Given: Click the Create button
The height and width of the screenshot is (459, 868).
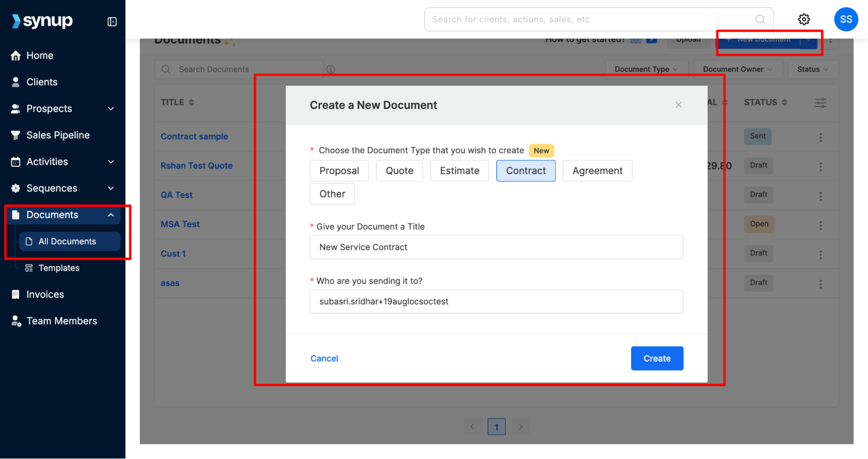Looking at the screenshot, I should tap(657, 358).
